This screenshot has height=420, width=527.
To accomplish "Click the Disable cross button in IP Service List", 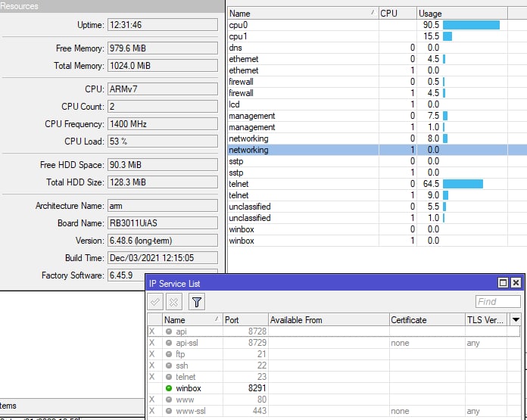I will click(173, 302).
